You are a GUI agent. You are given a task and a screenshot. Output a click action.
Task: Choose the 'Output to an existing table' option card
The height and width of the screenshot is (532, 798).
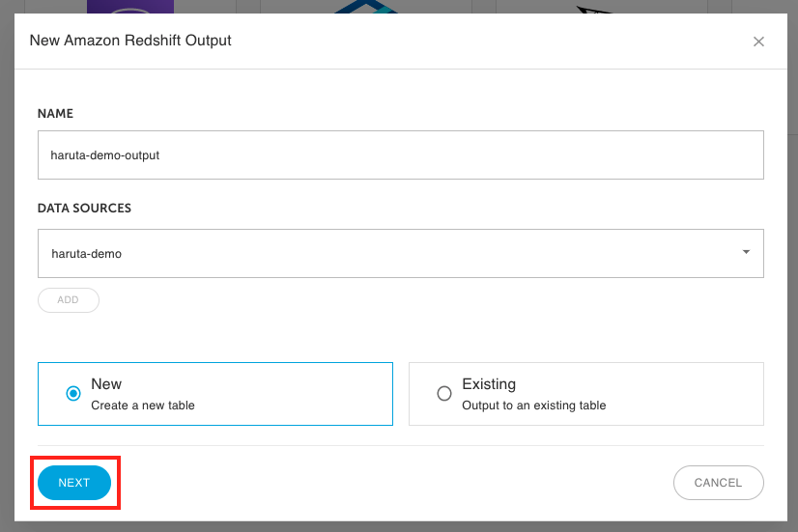(586, 394)
